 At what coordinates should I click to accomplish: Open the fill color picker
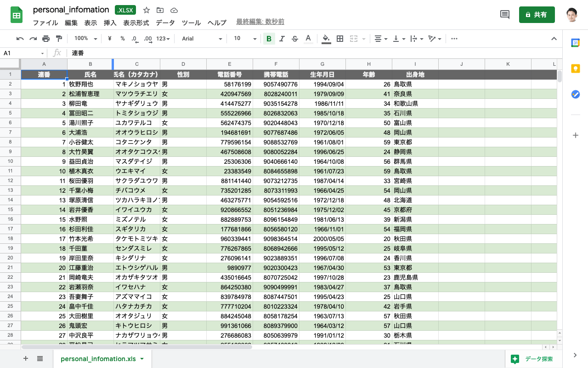pyautogui.click(x=326, y=39)
